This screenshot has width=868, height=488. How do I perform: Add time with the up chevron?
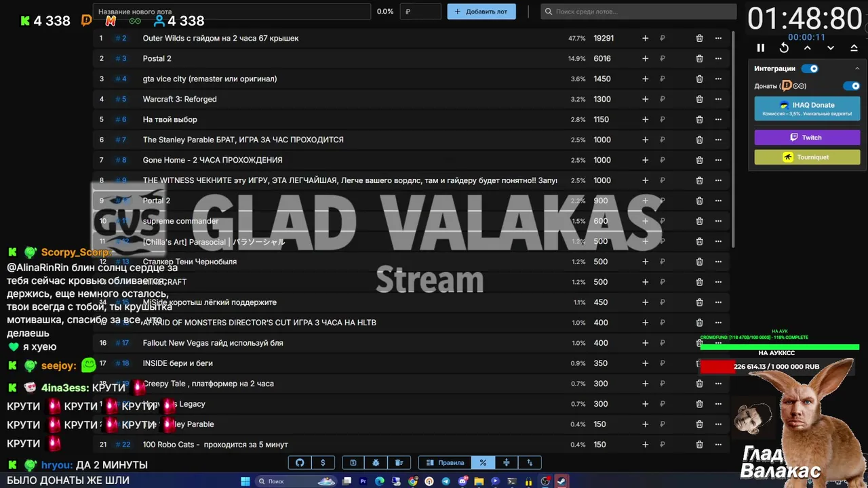807,48
